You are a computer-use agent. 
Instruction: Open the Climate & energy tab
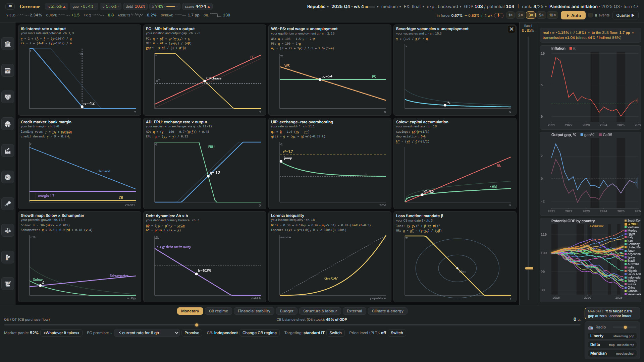pyautogui.click(x=387, y=311)
